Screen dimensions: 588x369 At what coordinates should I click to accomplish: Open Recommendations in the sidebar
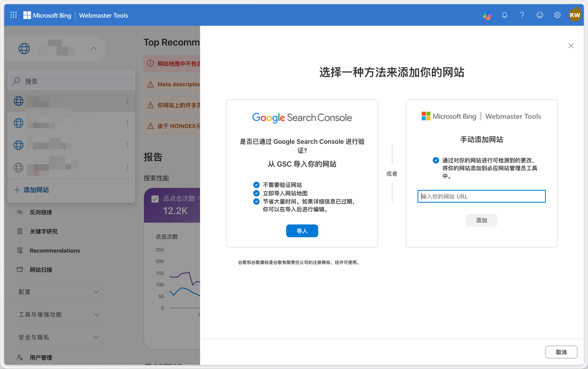[55, 251]
